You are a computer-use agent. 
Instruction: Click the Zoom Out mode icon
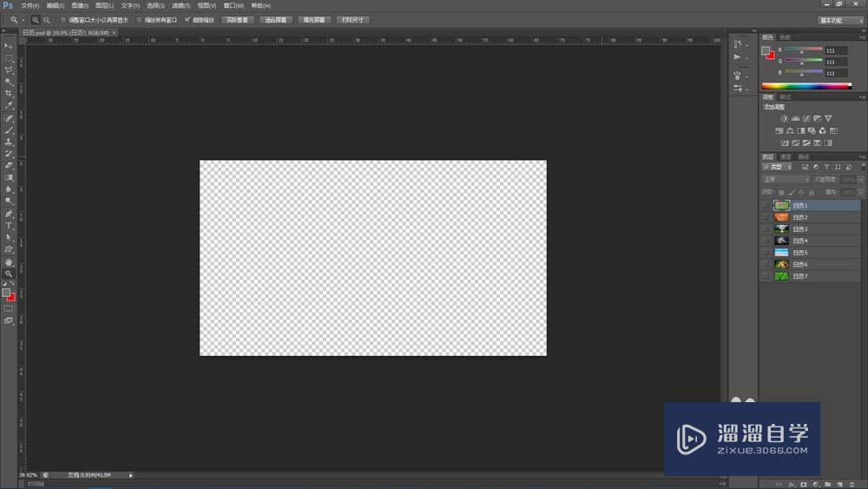click(47, 20)
